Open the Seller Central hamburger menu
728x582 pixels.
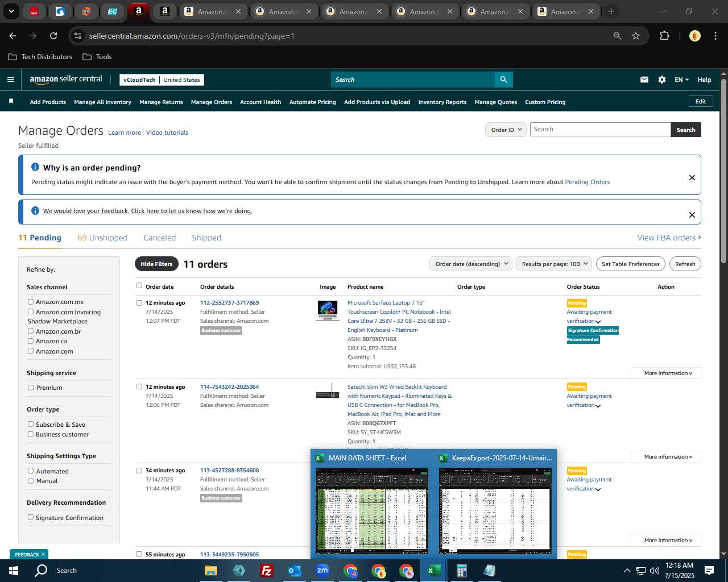[x=11, y=80]
